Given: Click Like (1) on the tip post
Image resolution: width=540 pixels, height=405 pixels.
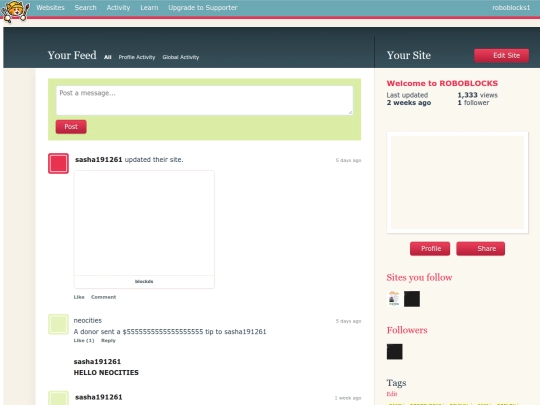Looking at the screenshot, I should pos(84,340).
